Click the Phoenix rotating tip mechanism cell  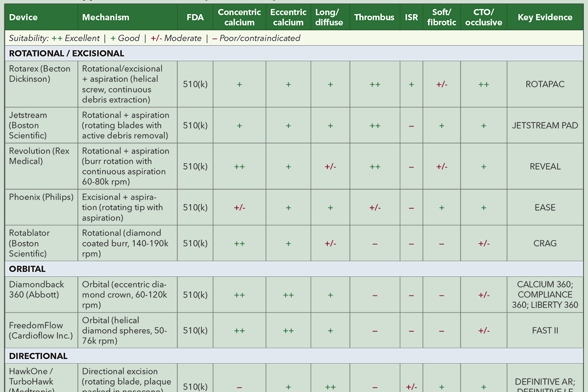127,208
